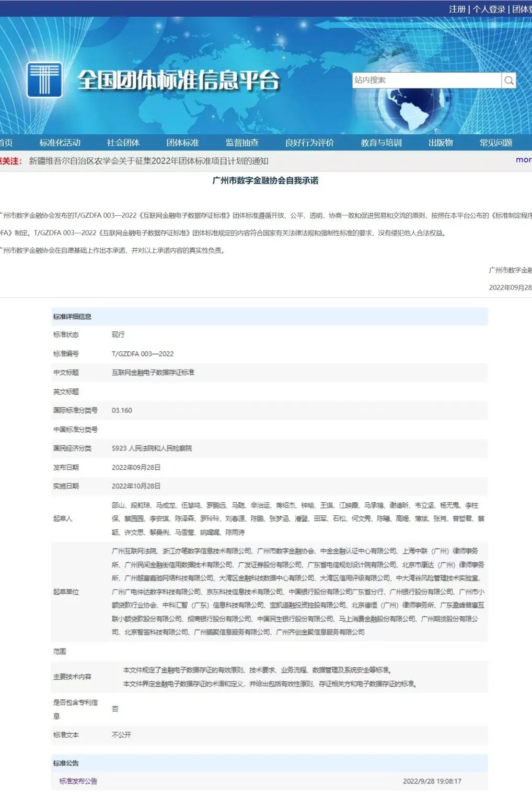
Task: Open the 教育与培训 menu
Action: (381, 143)
